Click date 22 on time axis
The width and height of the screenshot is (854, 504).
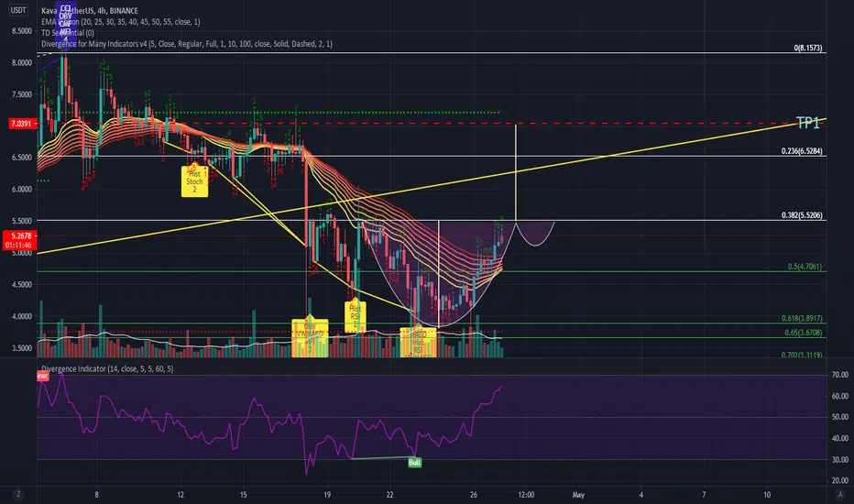click(x=389, y=495)
